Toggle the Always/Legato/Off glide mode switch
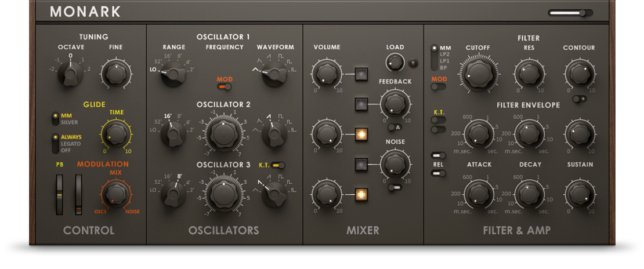This screenshot has height=269, width=644. [x=55, y=143]
